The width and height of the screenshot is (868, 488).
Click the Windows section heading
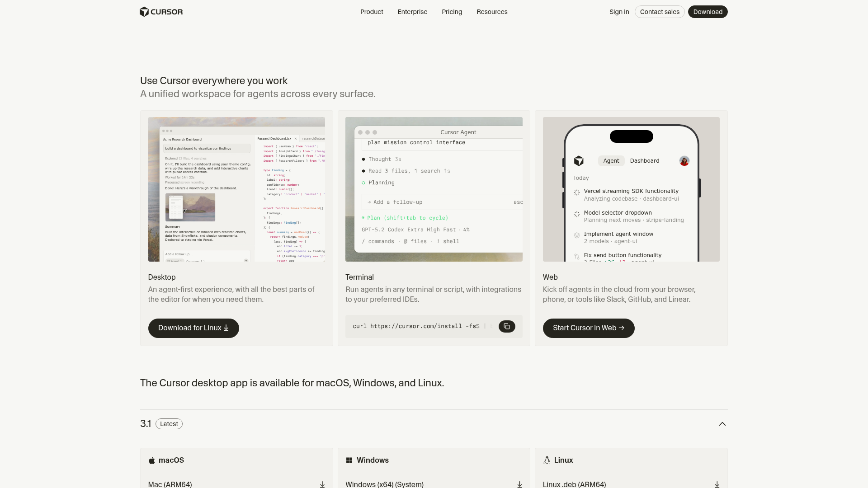point(373,460)
